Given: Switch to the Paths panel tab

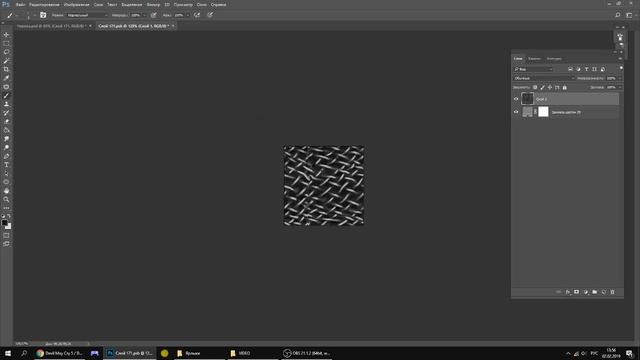Looking at the screenshot, I should (554, 59).
